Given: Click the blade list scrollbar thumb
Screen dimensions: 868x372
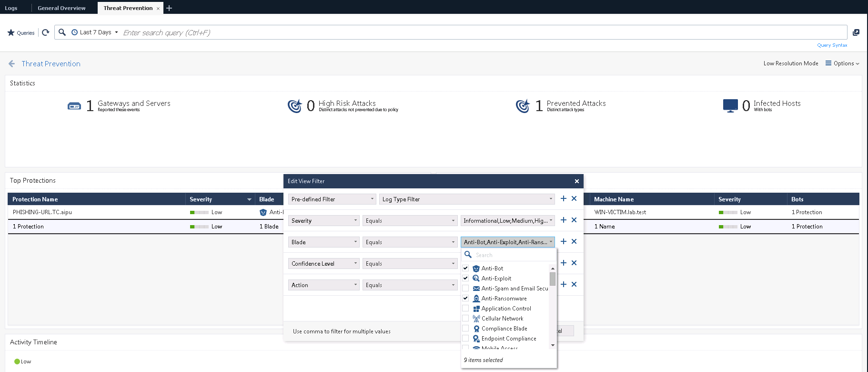Looking at the screenshot, I should click(553, 279).
